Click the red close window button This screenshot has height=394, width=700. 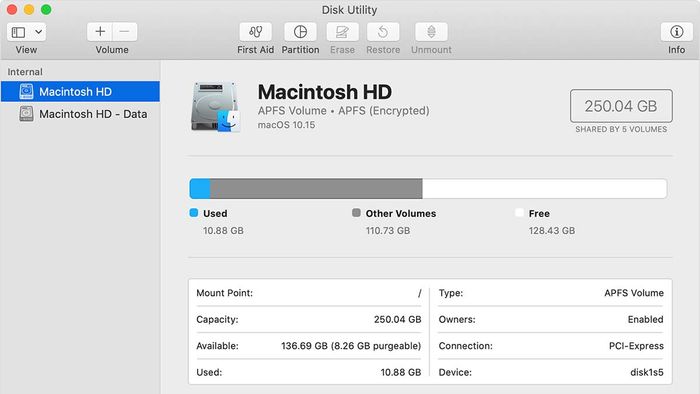pyautogui.click(x=12, y=9)
